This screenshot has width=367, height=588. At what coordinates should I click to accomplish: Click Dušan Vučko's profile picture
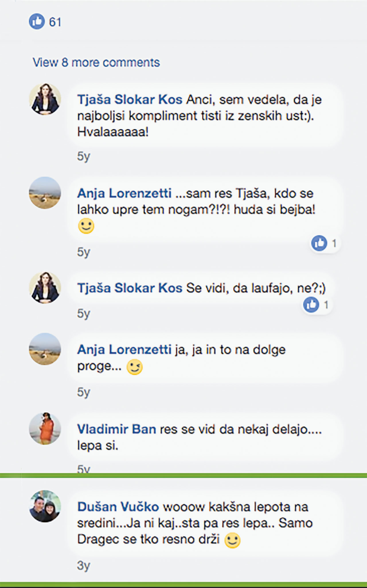tap(45, 506)
